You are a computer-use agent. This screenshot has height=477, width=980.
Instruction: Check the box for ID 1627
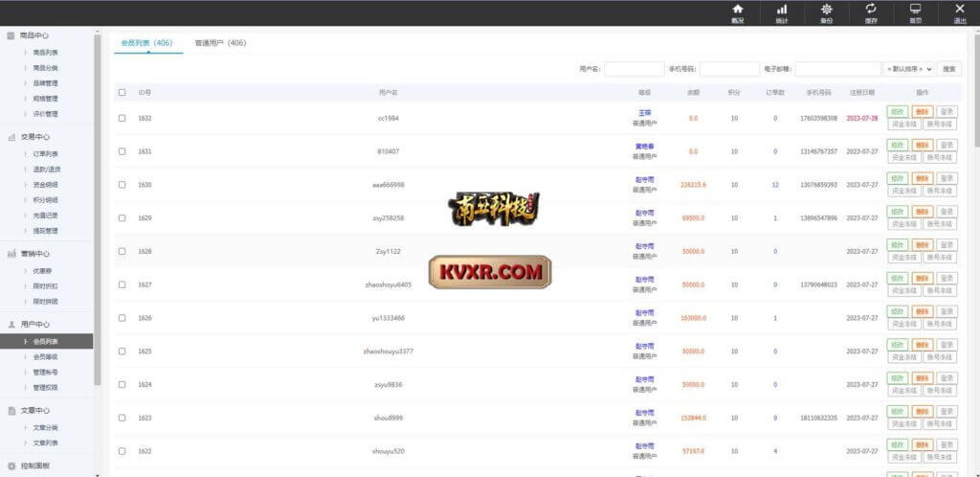(x=122, y=284)
